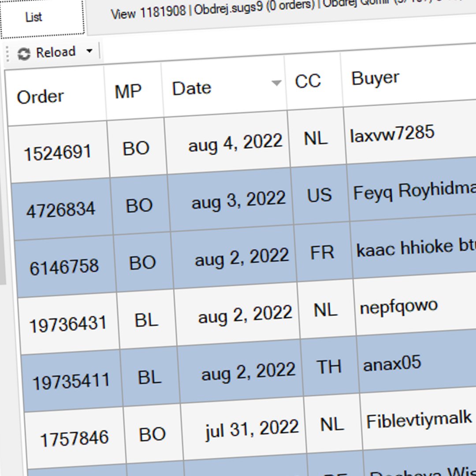Click date cell for order 6146758

[x=242, y=258]
